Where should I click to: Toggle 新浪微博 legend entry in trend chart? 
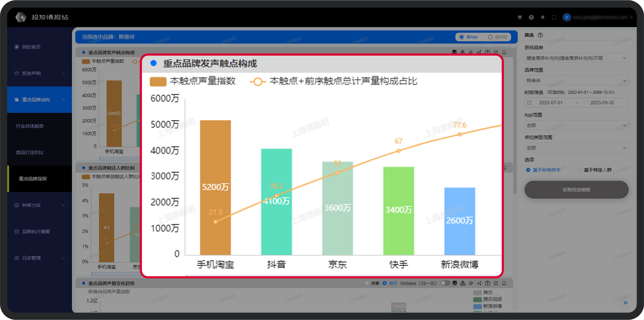487,306
